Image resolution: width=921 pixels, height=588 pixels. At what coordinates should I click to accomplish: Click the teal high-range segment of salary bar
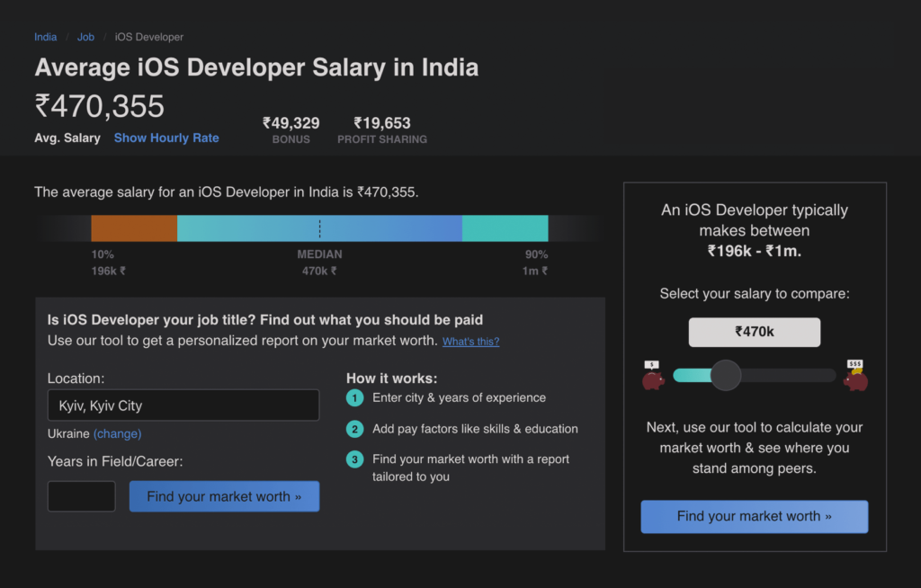[505, 227]
